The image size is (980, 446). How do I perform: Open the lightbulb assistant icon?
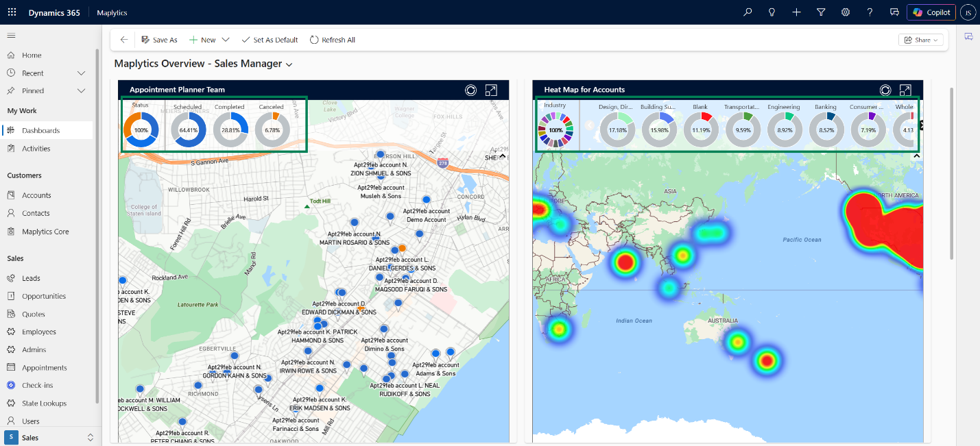(x=772, y=12)
